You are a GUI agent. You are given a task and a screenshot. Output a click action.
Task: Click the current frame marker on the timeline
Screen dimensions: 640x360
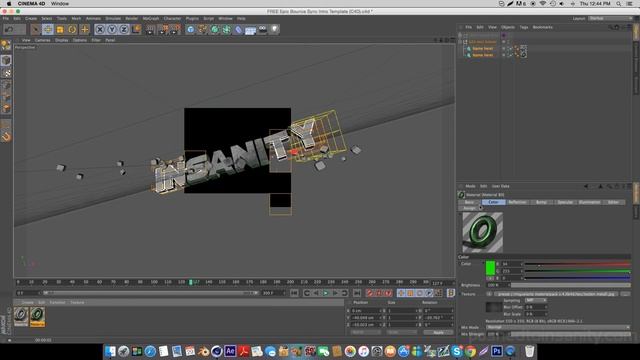point(191,282)
